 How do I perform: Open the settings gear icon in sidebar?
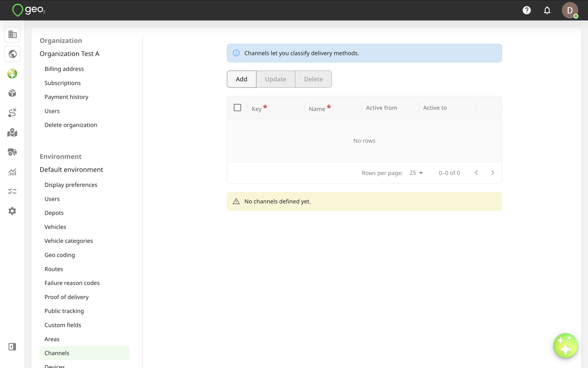12,211
